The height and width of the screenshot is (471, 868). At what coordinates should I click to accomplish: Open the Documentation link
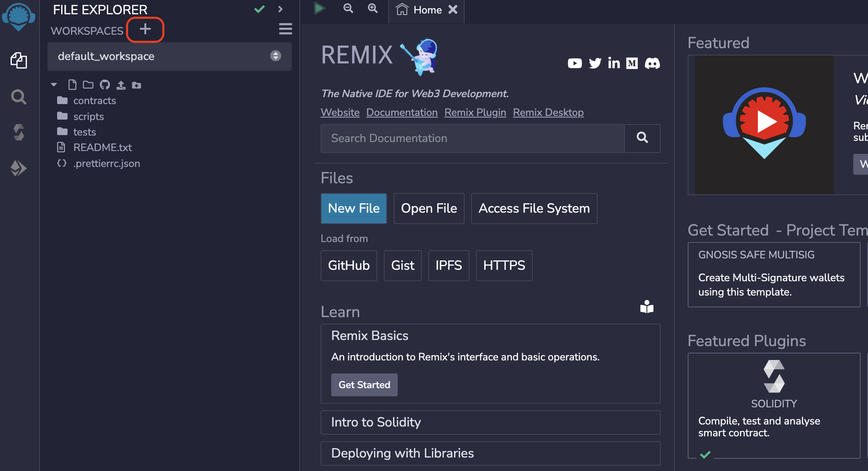point(402,112)
